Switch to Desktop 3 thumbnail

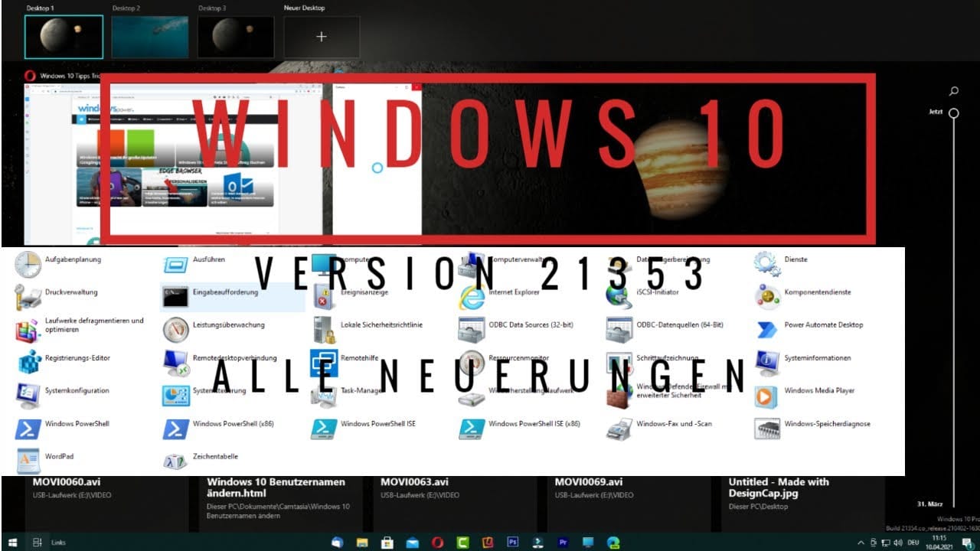tap(236, 37)
